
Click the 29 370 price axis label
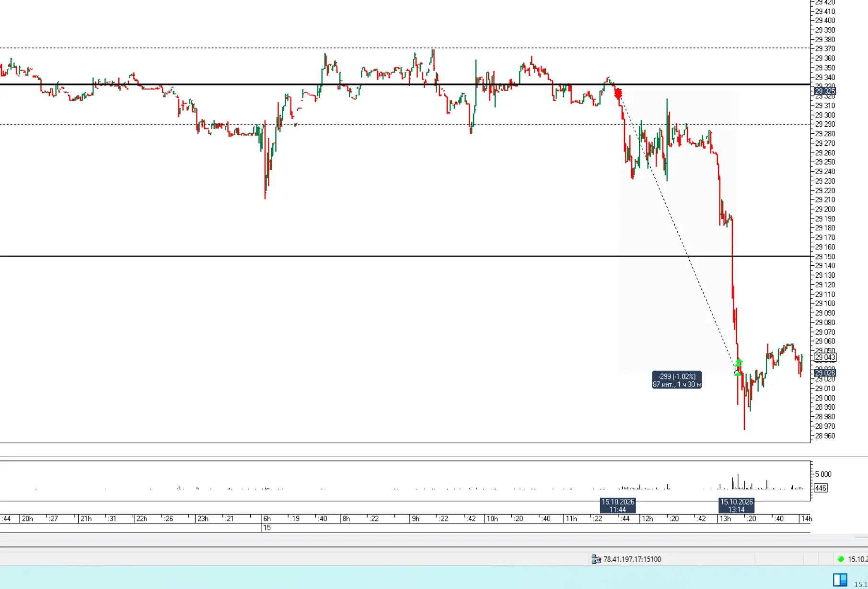point(825,49)
